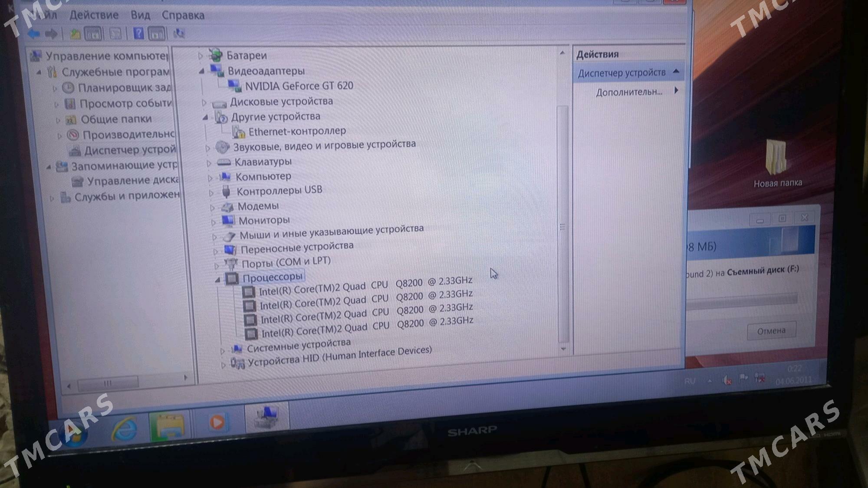Select the NVIDIA GeForce GT 620 adapter
Viewport: 868px width, 488px height.
point(299,86)
